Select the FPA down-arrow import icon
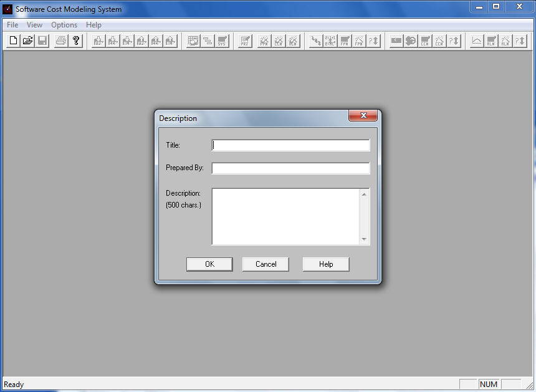The height and width of the screenshot is (392, 536). coord(98,41)
